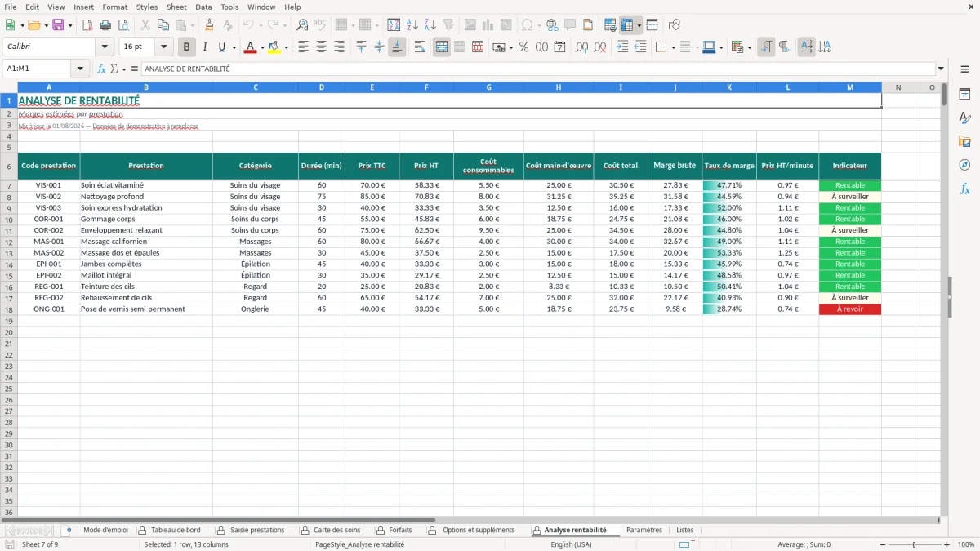Toggle Underline formatting

coord(222,47)
